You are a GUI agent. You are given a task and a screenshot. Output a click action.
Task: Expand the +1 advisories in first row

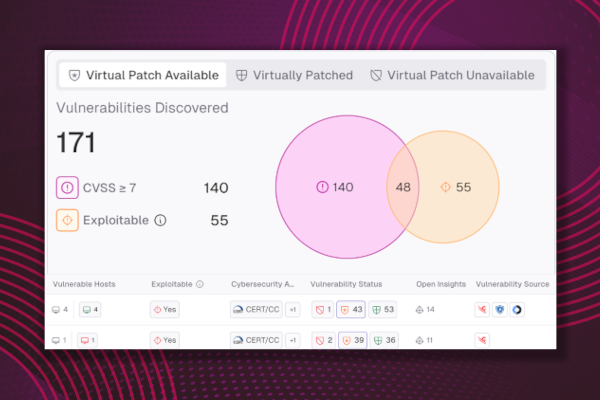pyautogui.click(x=293, y=310)
